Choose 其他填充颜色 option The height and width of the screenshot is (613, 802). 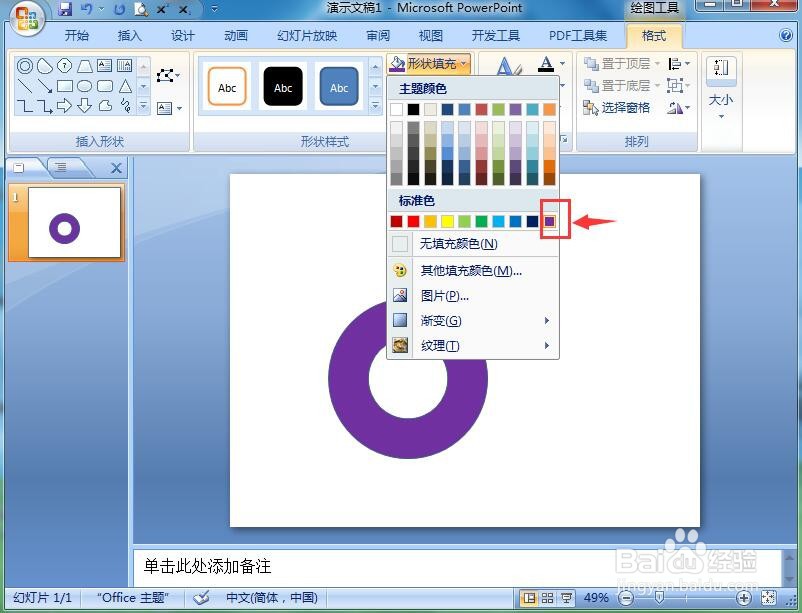[x=473, y=270]
